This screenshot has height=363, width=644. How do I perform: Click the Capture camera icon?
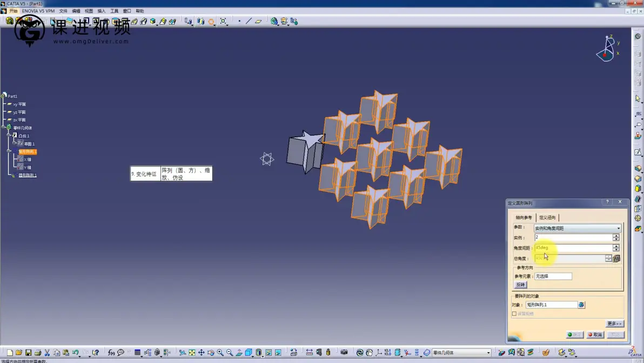[344, 353]
